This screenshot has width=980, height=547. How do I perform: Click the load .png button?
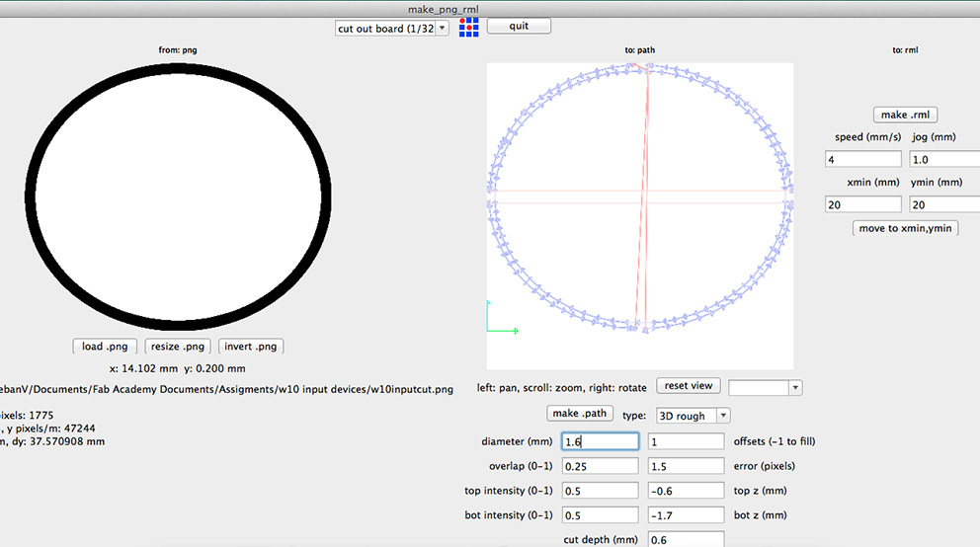pos(105,346)
